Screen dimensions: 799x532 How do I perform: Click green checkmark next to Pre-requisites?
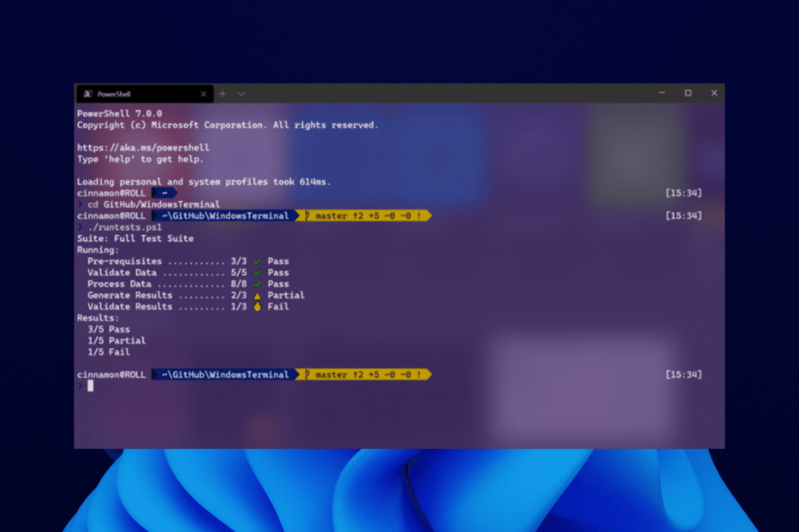(257, 261)
